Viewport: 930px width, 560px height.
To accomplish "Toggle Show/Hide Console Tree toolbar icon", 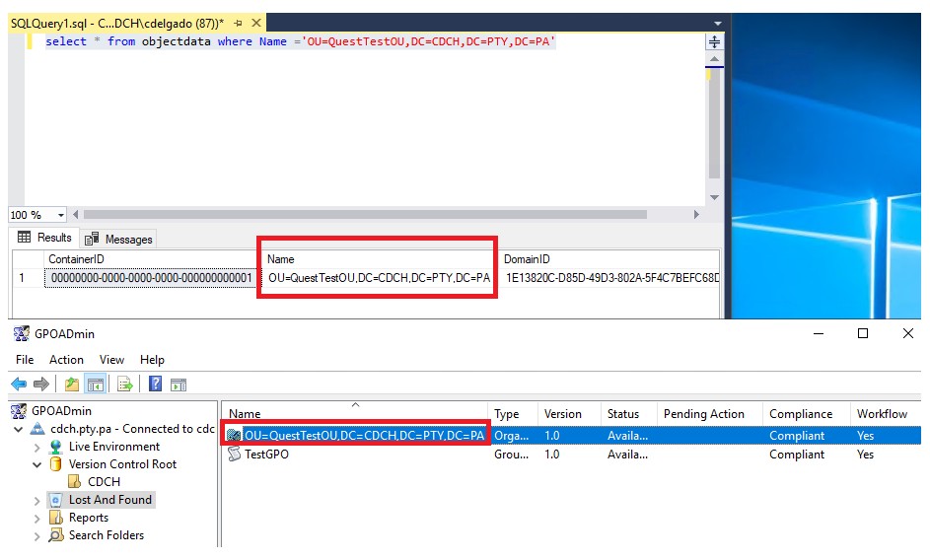I will (96, 385).
